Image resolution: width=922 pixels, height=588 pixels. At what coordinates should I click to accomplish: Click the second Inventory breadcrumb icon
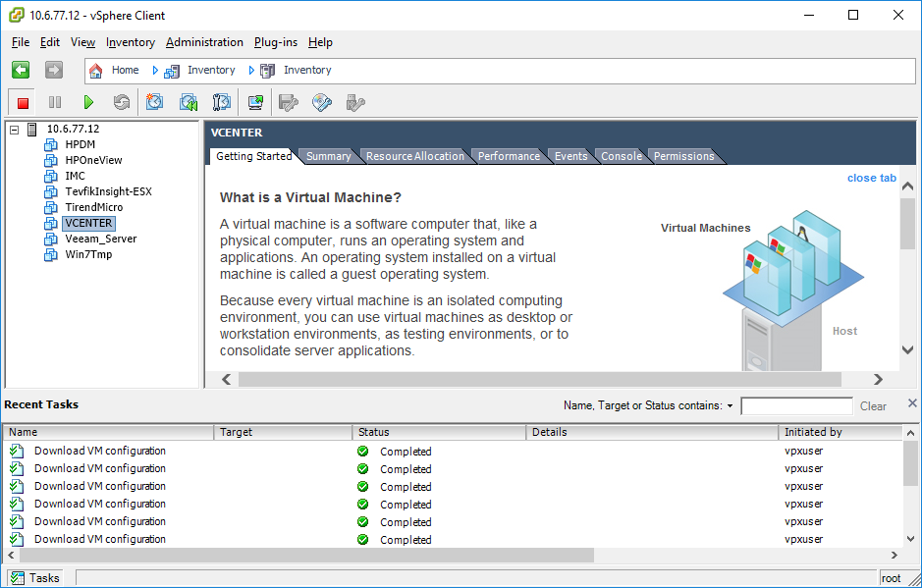[267, 71]
